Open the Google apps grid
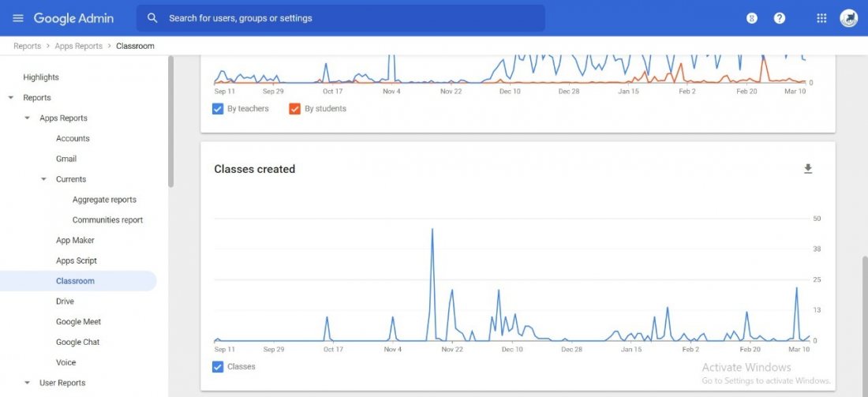 click(x=821, y=18)
